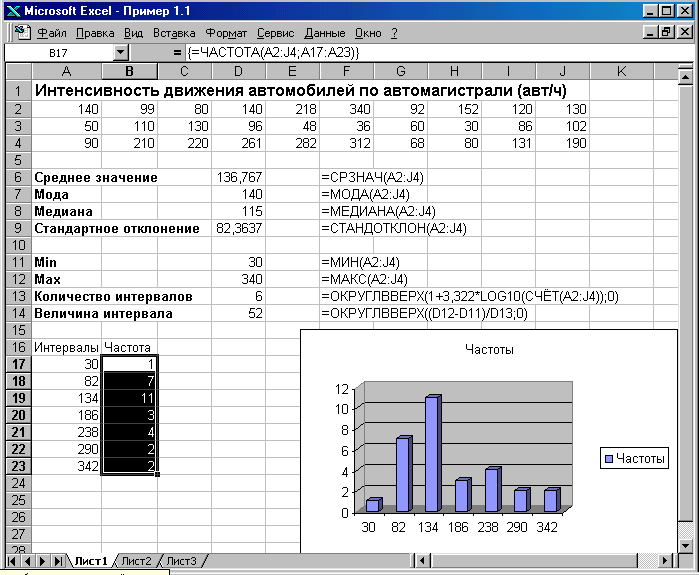Select cell showing 82,3637
Viewport: 699px width, 575px height.
239,228
